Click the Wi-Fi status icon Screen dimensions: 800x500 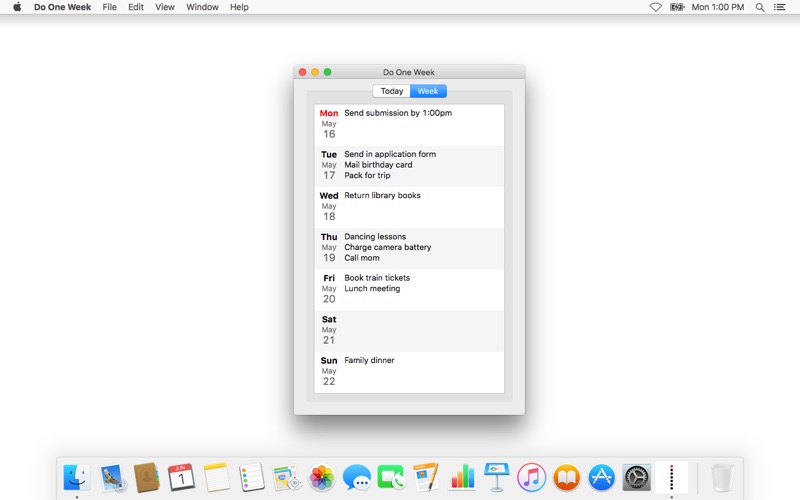656,7
